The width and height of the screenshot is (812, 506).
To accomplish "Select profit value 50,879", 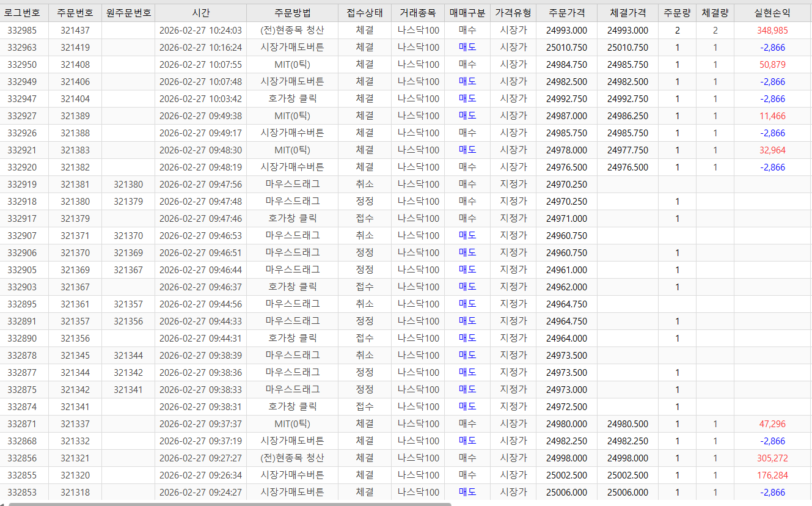I will click(772, 64).
